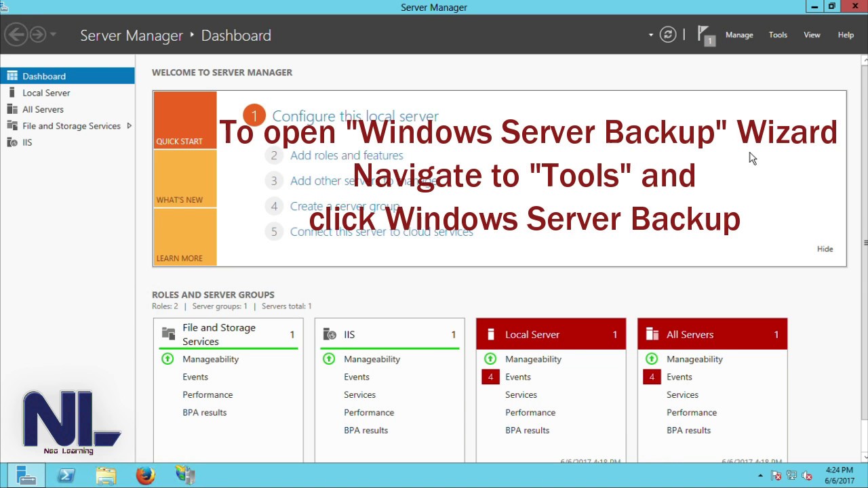868x488 pixels.
Task: Open Performance in the All Servers tile
Action: coord(692,412)
